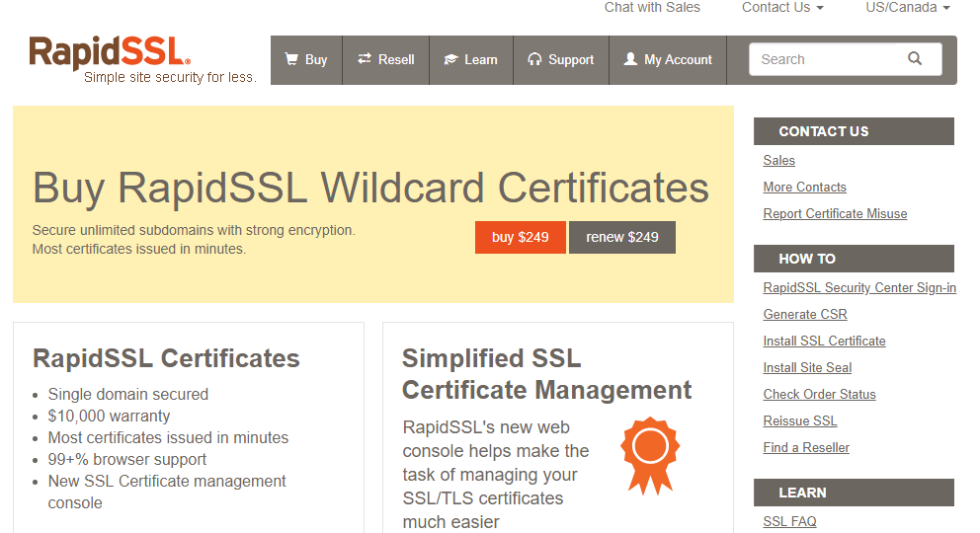Click the HOW TO sidebar header
980x533 pixels.
pyautogui.click(x=854, y=259)
